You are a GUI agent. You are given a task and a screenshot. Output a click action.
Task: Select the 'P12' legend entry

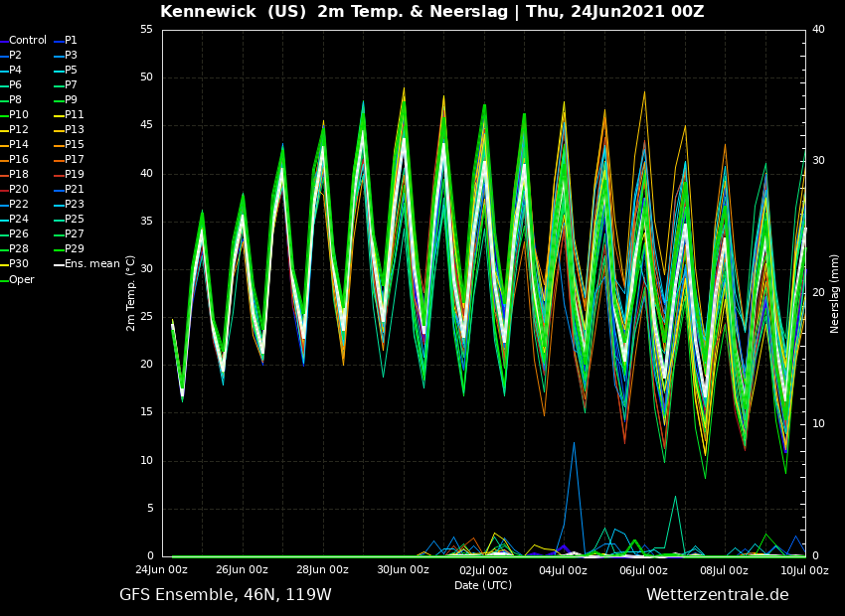15,130
